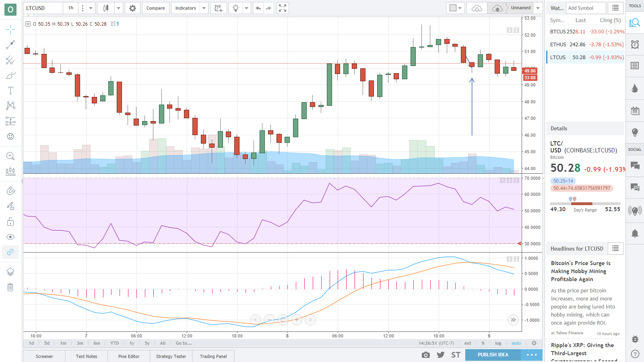Screen dimensions: 644x362
Task: Open the headlines settings list icon
Action: (x=615, y=249)
